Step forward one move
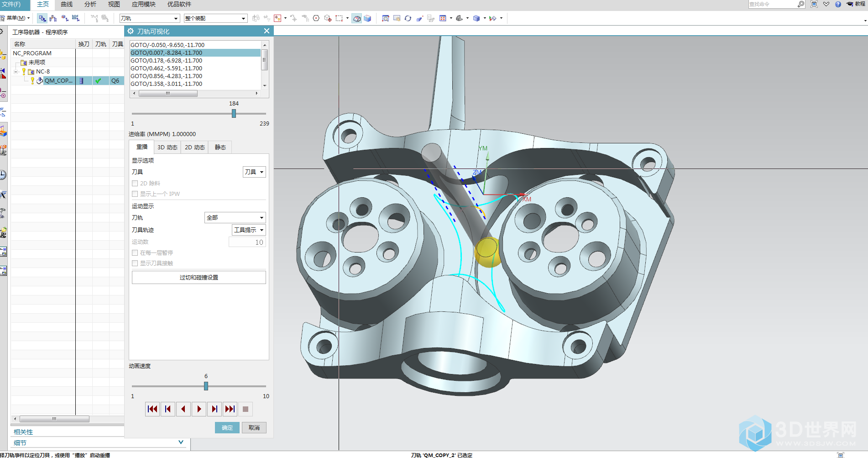The image size is (868, 458). [214, 409]
